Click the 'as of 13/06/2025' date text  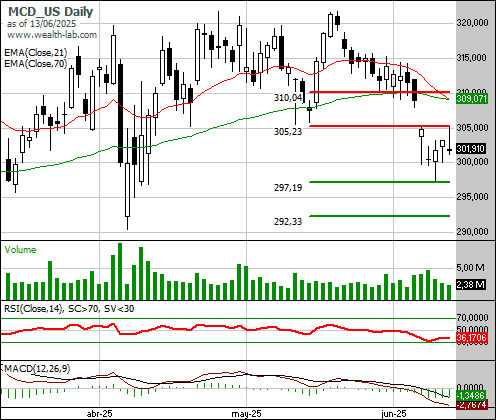pos(41,24)
